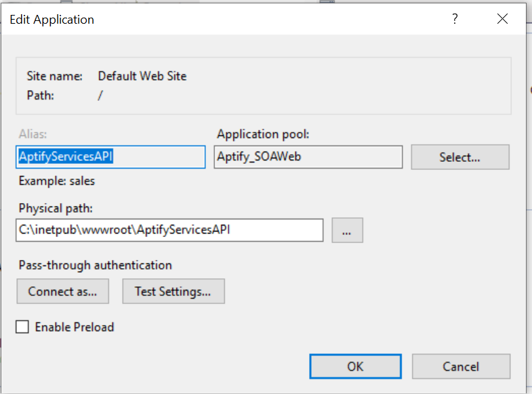Open application pool Select... dialog
Viewport: 532px width, 394px height.
[459, 157]
